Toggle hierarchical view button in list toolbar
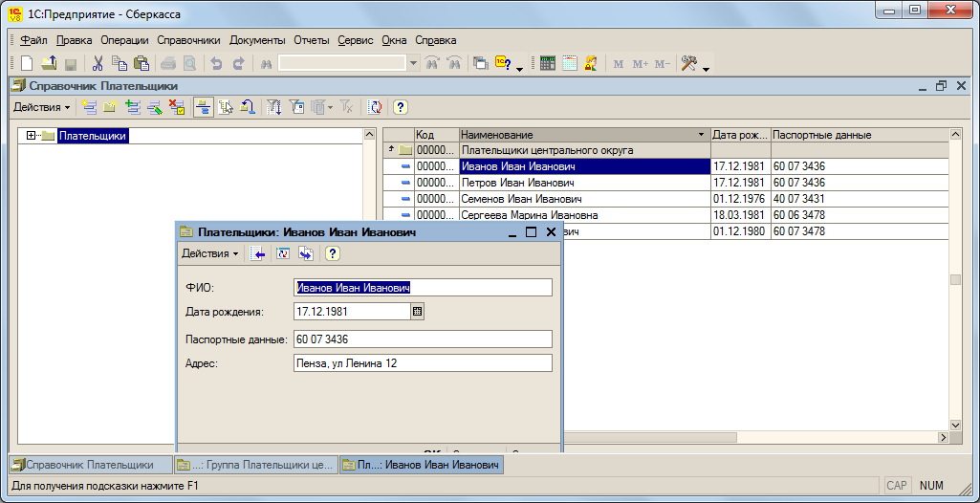This screenshot has height=503, width=980. (203, 107)
